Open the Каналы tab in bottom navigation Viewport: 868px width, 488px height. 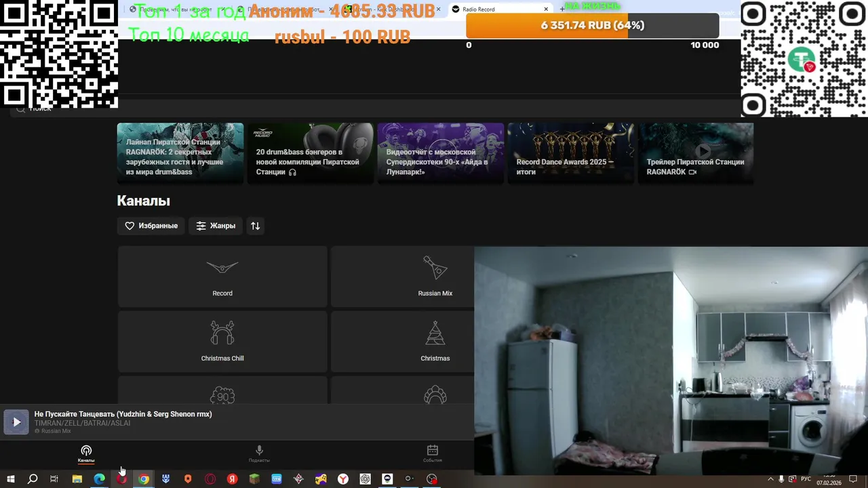point(86,454)
